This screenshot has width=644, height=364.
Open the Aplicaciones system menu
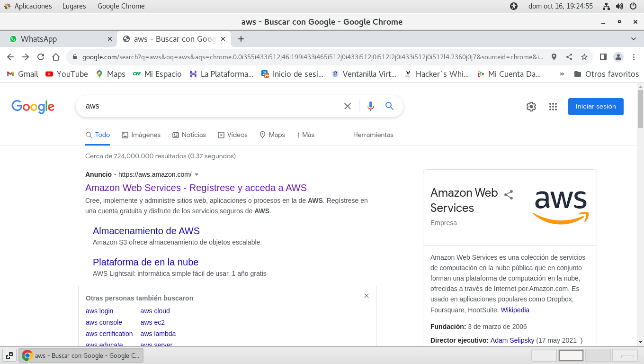[x=28, y=6]
